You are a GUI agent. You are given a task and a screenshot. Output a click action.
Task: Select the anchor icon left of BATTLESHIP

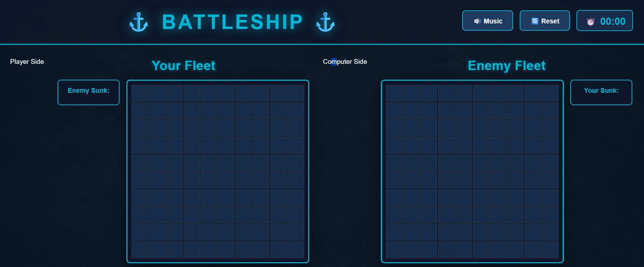[x=139, y=21]
